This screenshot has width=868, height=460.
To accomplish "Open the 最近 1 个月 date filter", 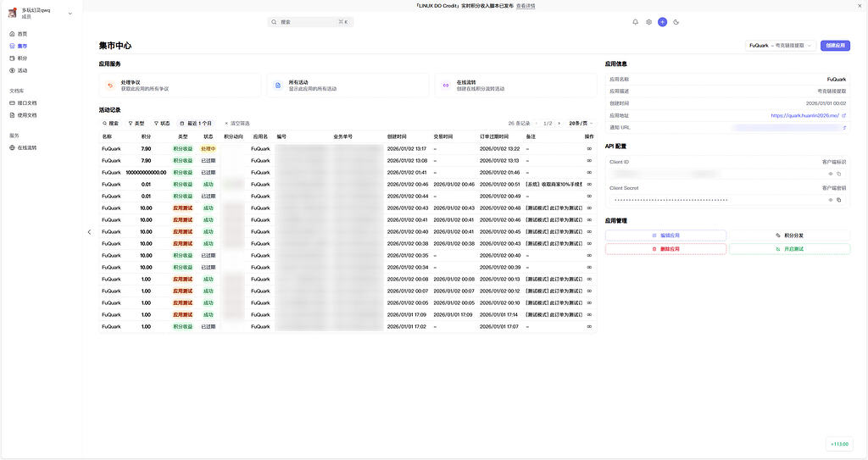I will pyautogui.click(x=196, y=124).
